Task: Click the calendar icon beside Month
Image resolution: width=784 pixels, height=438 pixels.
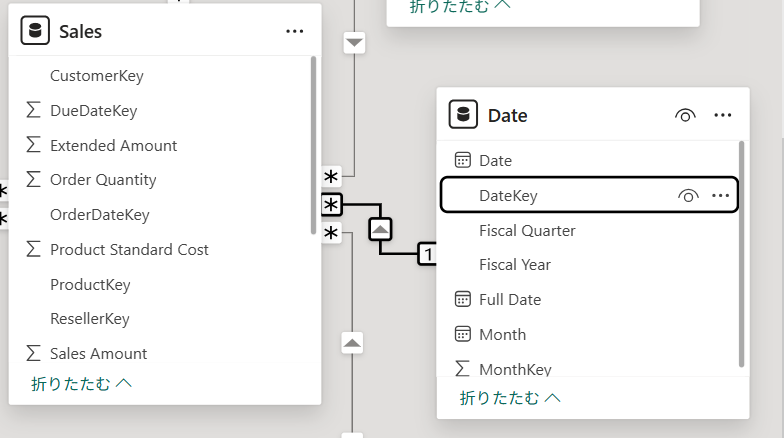Action: pyautogui.click(x=462, y=334)
